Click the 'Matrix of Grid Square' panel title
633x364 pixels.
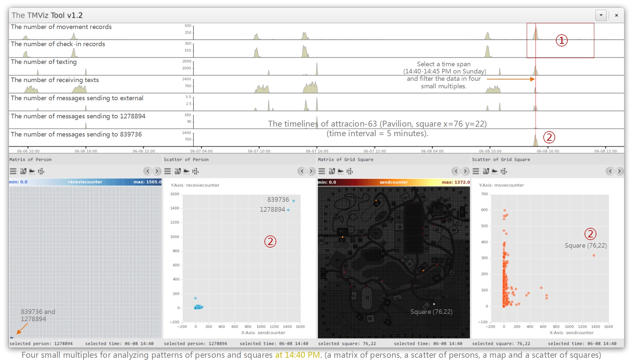[x=346, y=160]
